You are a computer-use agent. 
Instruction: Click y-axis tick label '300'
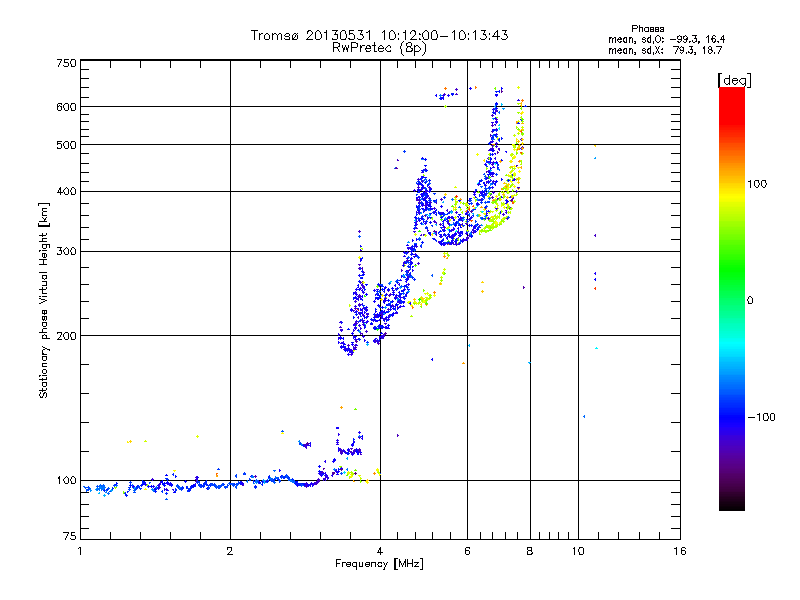click(66, 252)
